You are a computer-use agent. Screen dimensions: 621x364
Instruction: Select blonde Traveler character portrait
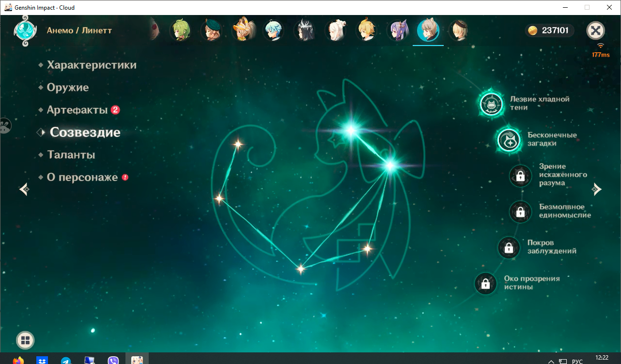(367, 30)
